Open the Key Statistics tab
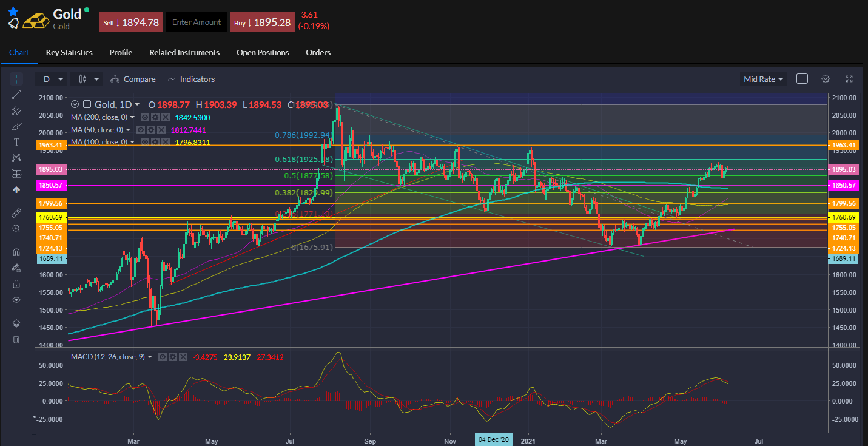868x446 pixels. (69, 52)
